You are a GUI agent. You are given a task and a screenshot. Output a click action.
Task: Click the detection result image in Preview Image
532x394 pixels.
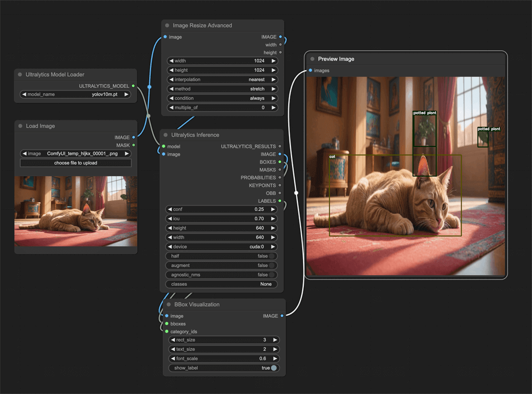406,176
